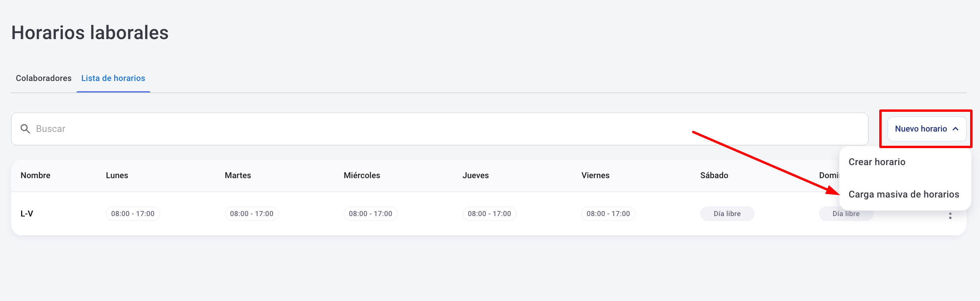
Task: Click the Viernes 08:00 - 17:00 chip
Action: tap(608, 214)
